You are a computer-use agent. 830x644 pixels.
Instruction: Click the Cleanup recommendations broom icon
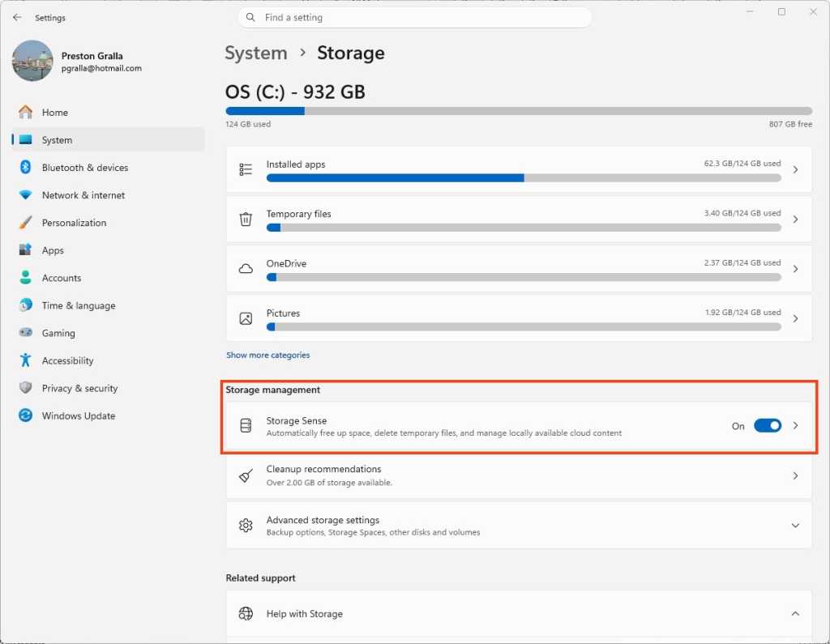pyautogui.click(x=246, y=476)
